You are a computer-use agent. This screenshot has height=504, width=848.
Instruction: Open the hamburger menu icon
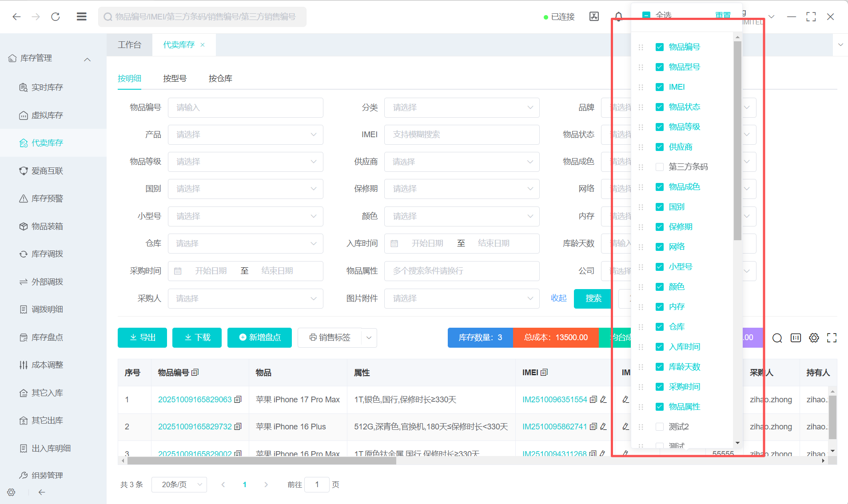pos(81,17)
